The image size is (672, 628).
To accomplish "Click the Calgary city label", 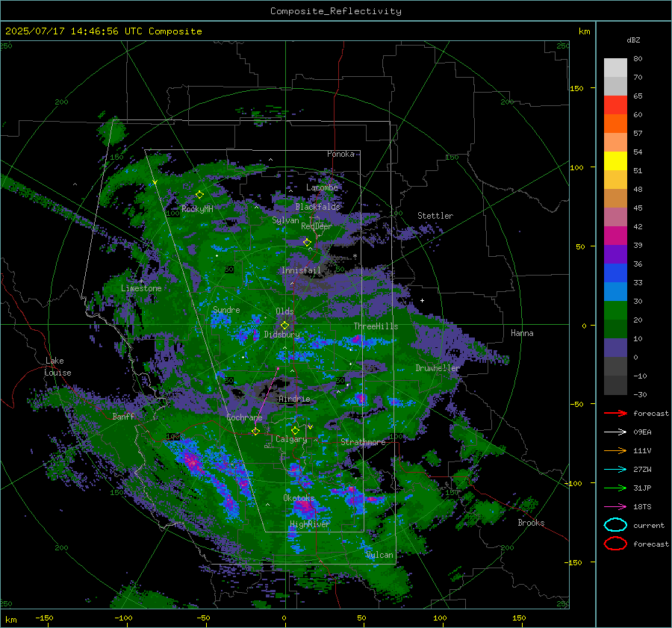I will coord(291,439).
